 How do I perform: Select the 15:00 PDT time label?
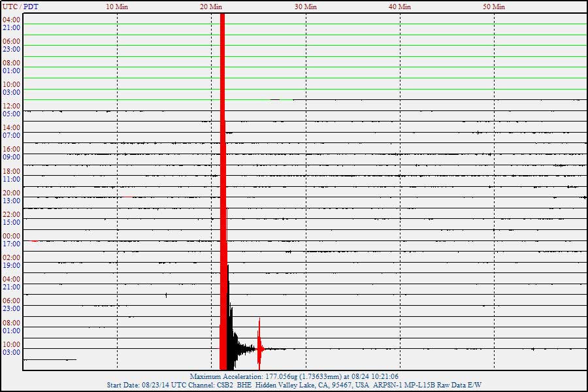click(x=11, y=222)
